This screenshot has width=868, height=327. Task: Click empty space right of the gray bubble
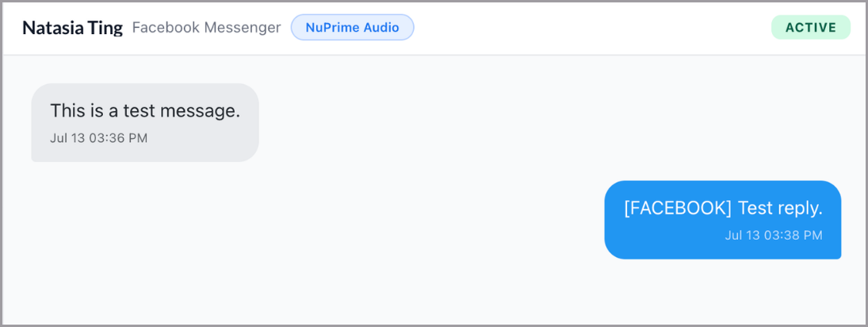pyautogui.click(x=553, y=122)
